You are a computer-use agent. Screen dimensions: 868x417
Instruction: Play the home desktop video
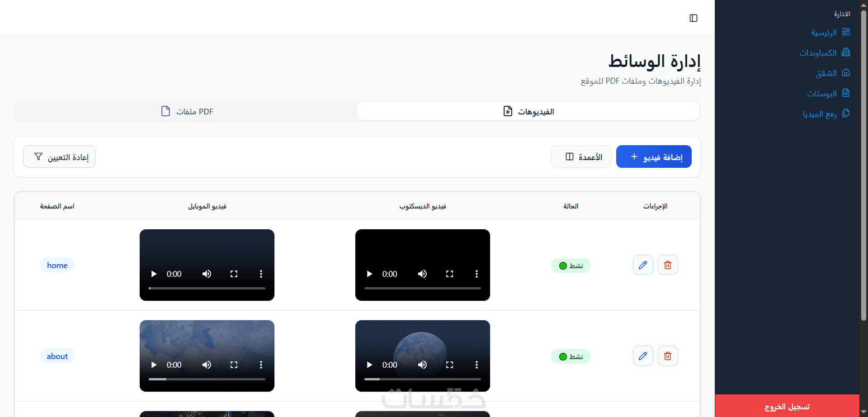click(x=369, y=274)
